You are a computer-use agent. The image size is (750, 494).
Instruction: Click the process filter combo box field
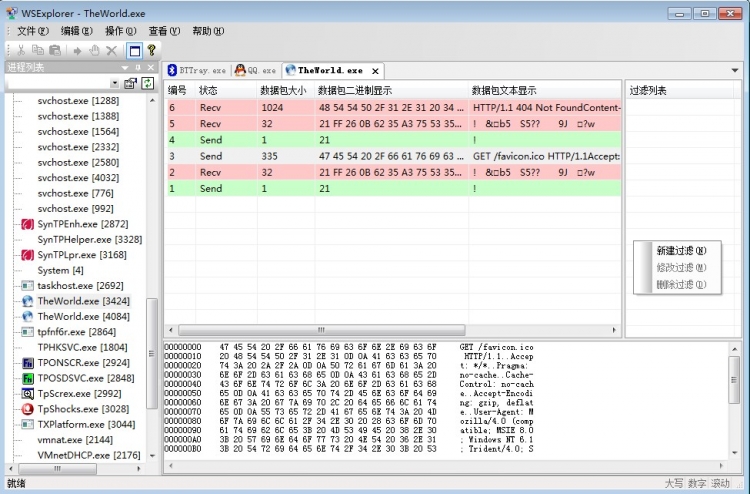point(63,84)
